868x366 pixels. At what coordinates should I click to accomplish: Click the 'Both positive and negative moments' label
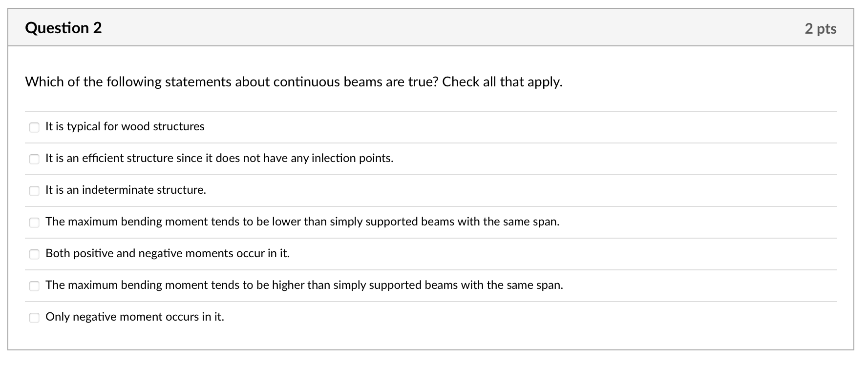(x=168, y=254)
